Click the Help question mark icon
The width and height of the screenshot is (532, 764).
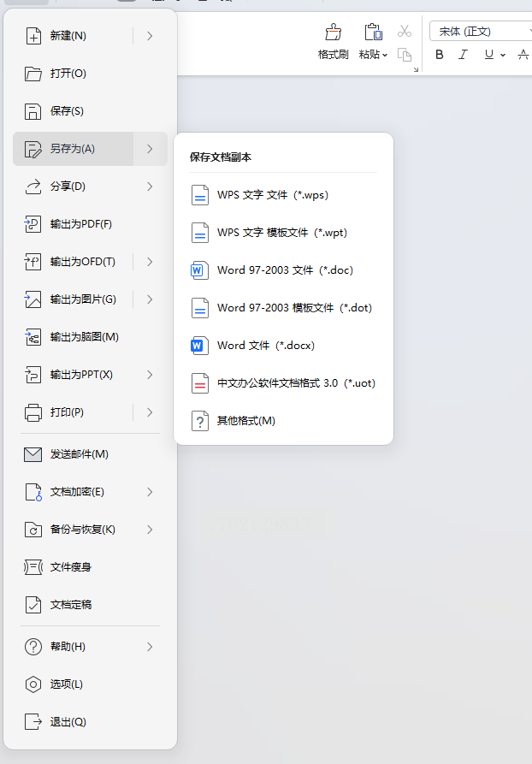click(x=33, y=647)
